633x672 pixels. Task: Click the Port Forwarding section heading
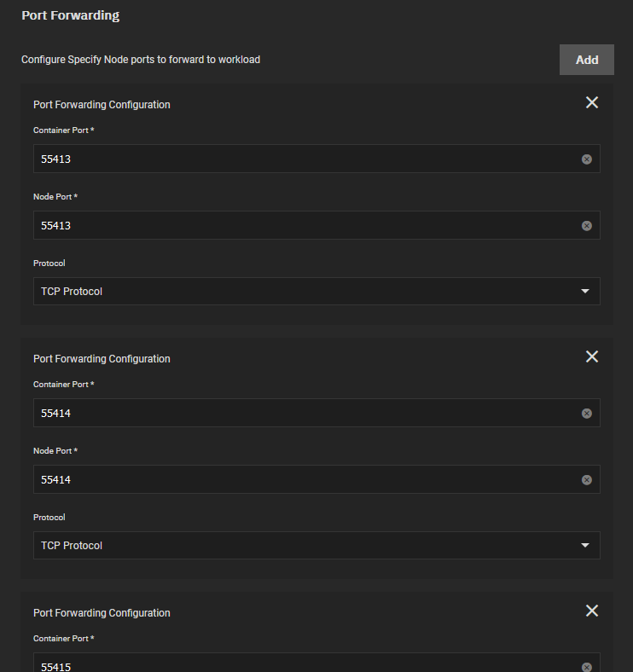coord(70,15)
